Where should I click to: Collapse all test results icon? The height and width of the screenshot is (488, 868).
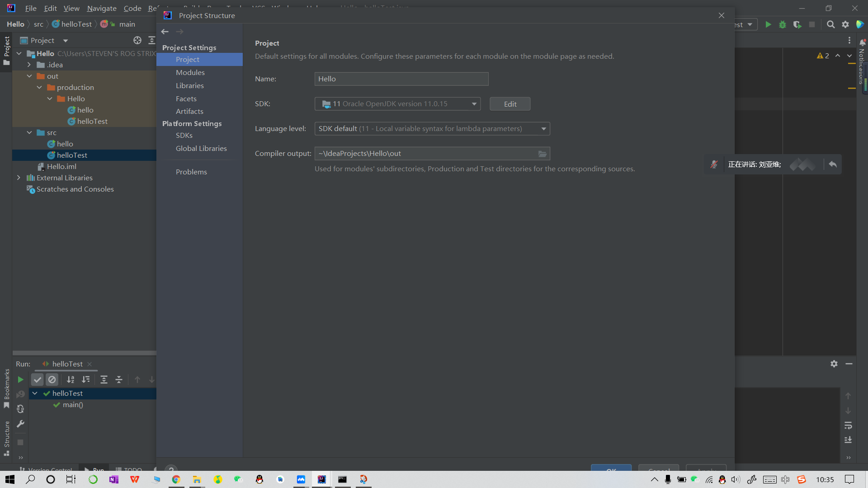[119, 380]
